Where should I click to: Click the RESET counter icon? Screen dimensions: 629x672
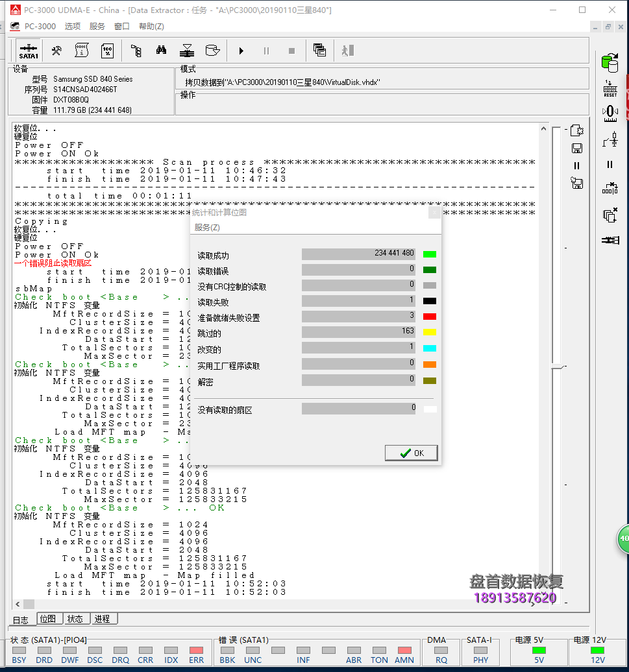610,89
